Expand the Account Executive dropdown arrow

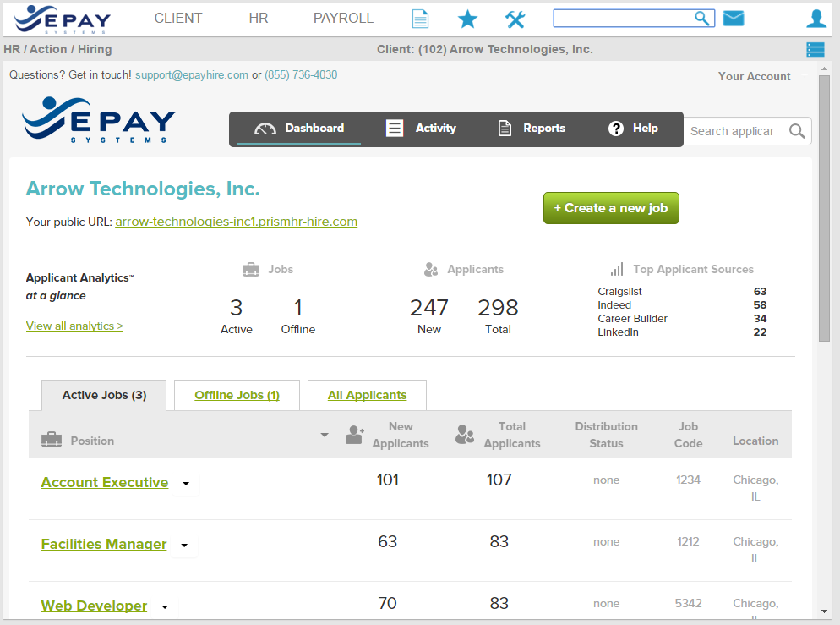pos(186,484)
